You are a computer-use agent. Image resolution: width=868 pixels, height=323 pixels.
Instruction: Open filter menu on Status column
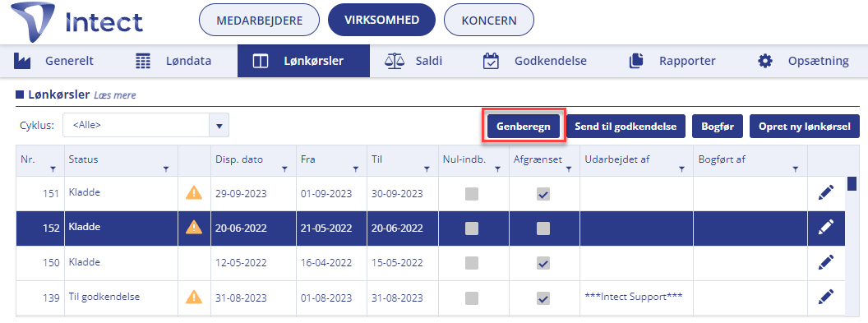point(166,169)
